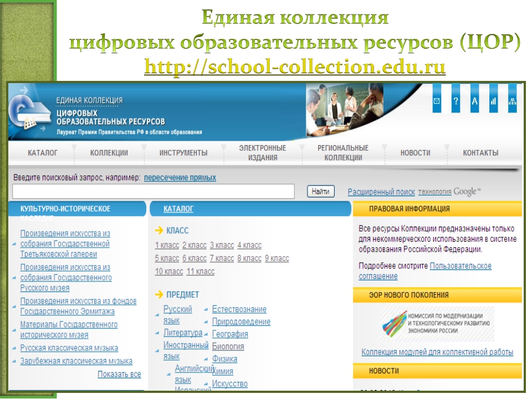Select 7 класс
This screenshot has height=399, width=532.
[222, 259]
